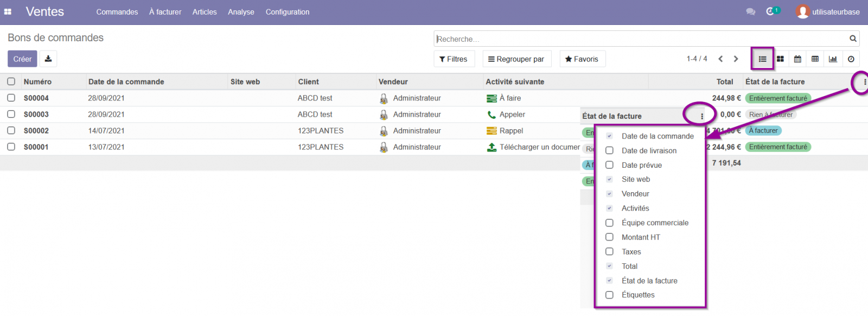Viewport: 868px width, 316px height.
Task: Open the À facturer menu
Action: [x=165, y=12]
